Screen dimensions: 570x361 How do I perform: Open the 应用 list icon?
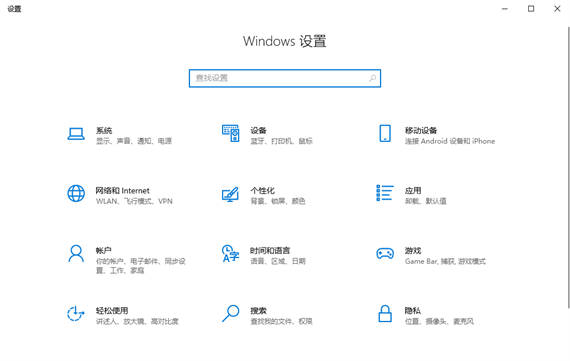(385, 193)
